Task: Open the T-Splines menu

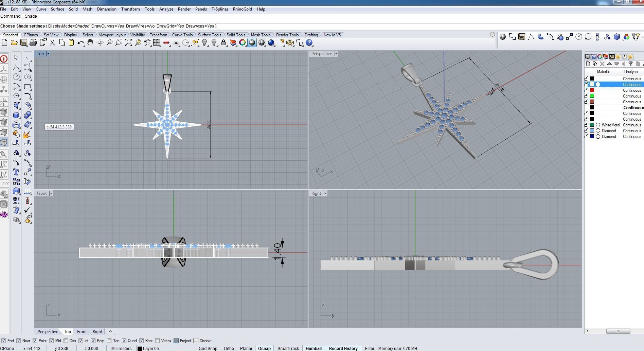Action: pos(220,9)
